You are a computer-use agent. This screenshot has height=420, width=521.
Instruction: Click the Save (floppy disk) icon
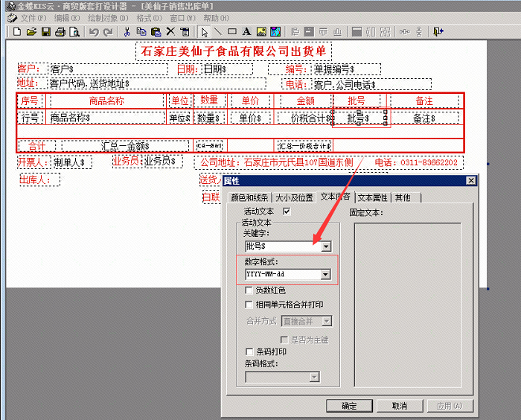coord(45,32)
